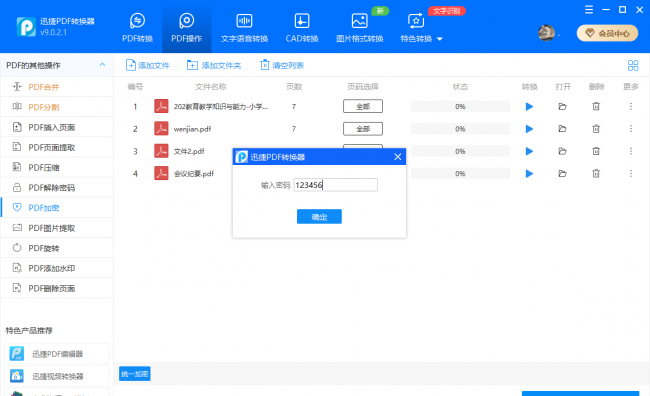Screen dimensions: 650x396
Task: Delete wenjian.pdf with trash icon
Action: [596, 129]
